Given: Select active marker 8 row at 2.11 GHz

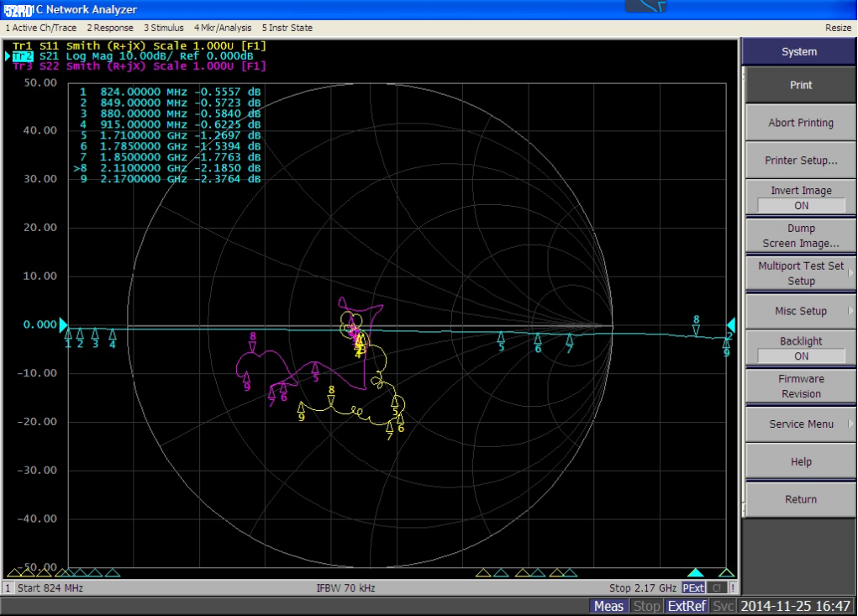Looking at the screenshot, I should point(167,169).
